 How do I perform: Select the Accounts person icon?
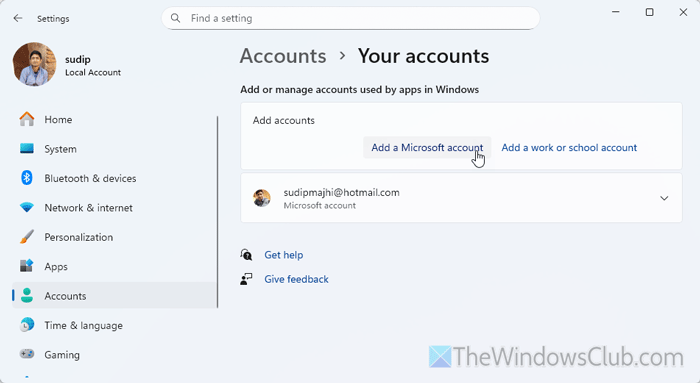coord(27,296)
